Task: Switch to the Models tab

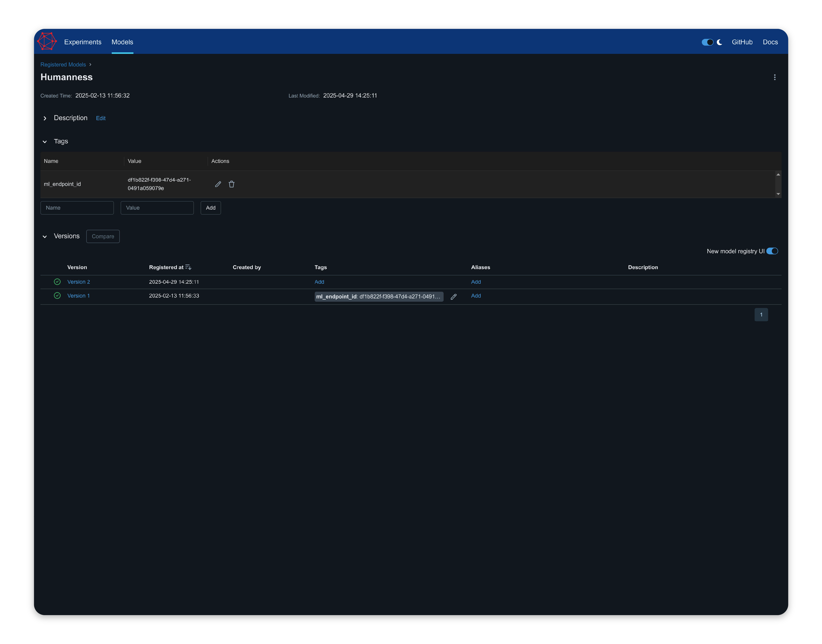Action: (122, 42)
